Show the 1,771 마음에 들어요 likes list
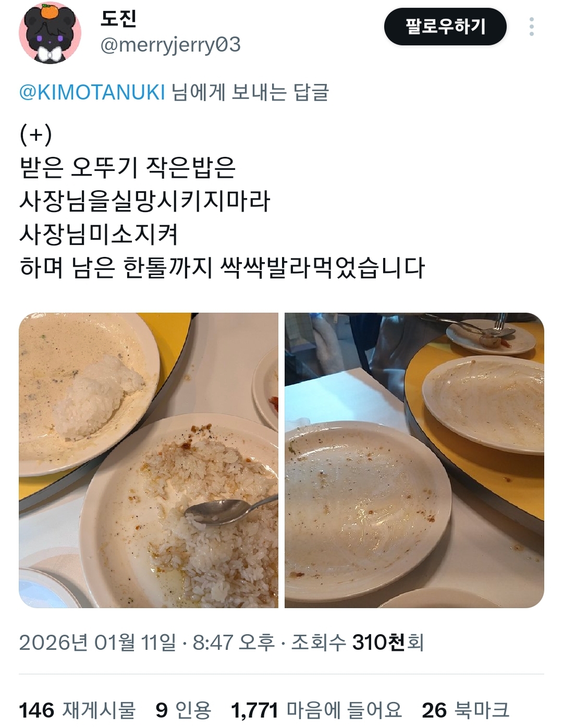The width and height of the screenshot is (563, 728). (x=316, y=710)
